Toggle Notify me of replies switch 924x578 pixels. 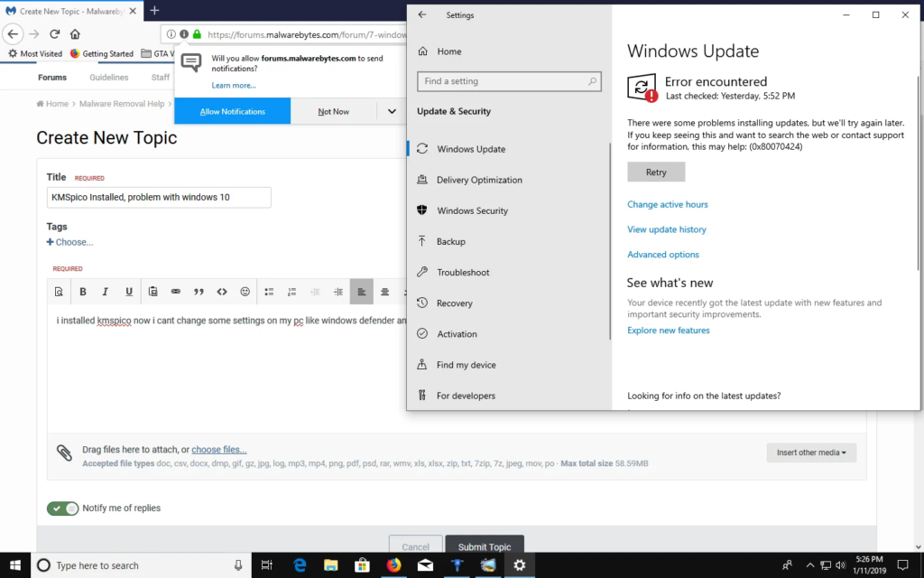pos(62,508)
